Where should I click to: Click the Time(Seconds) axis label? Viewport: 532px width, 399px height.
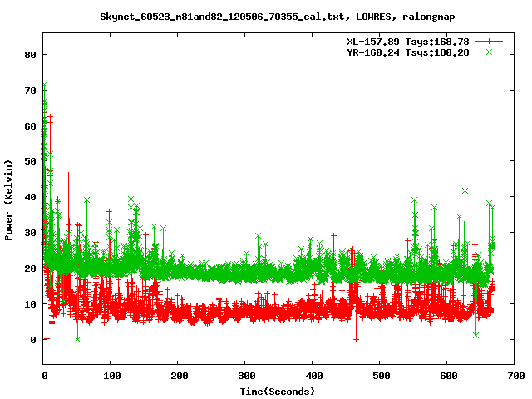point(277,392)
